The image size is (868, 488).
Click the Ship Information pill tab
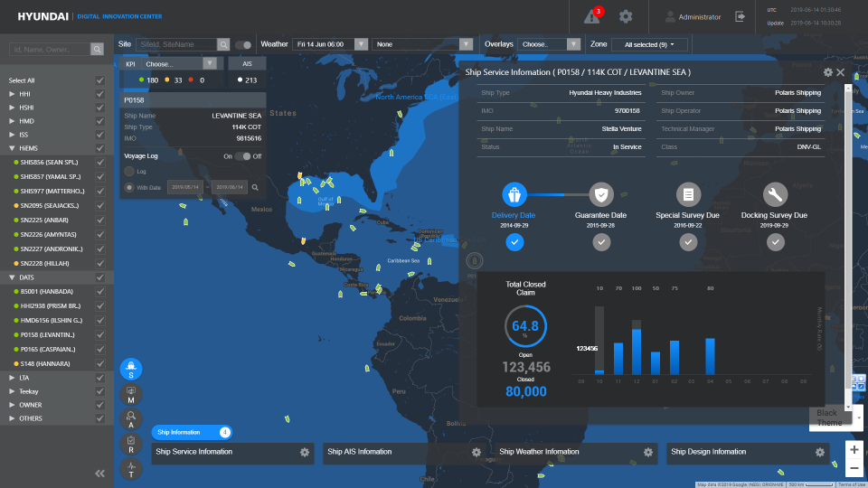tap(192, 432)
